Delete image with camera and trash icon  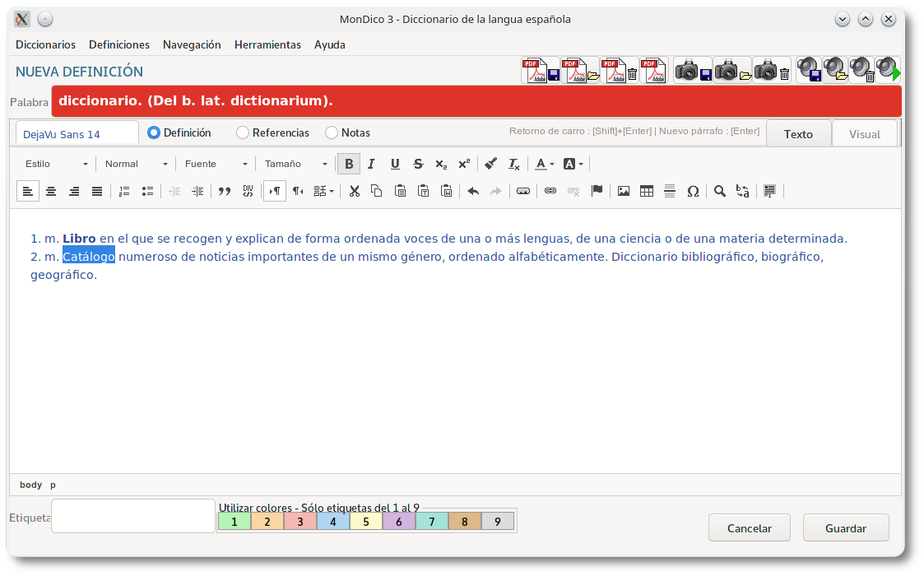(x=772, y=71)
